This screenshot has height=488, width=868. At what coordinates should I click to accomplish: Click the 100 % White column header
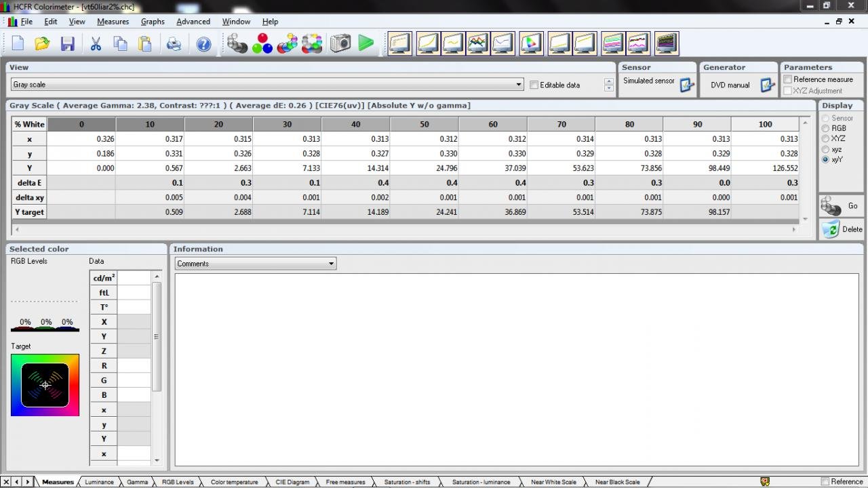(765, 124)
